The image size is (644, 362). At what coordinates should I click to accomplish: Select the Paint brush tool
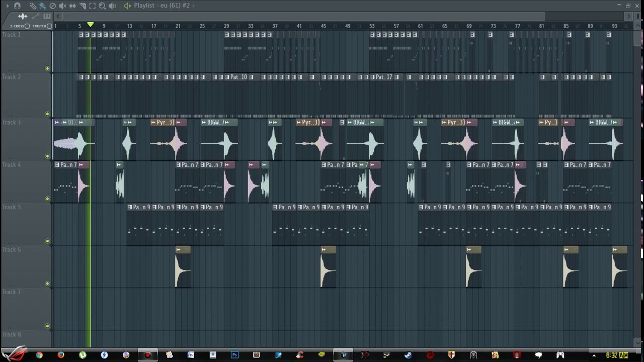[42, 6]
